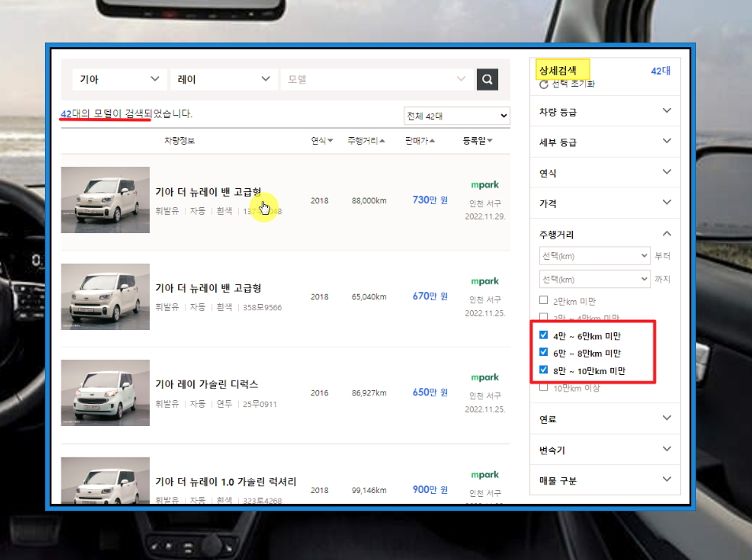Check the 2만km 미만 checkbox
Screen dimensions: 752x560
click(543, 300)
